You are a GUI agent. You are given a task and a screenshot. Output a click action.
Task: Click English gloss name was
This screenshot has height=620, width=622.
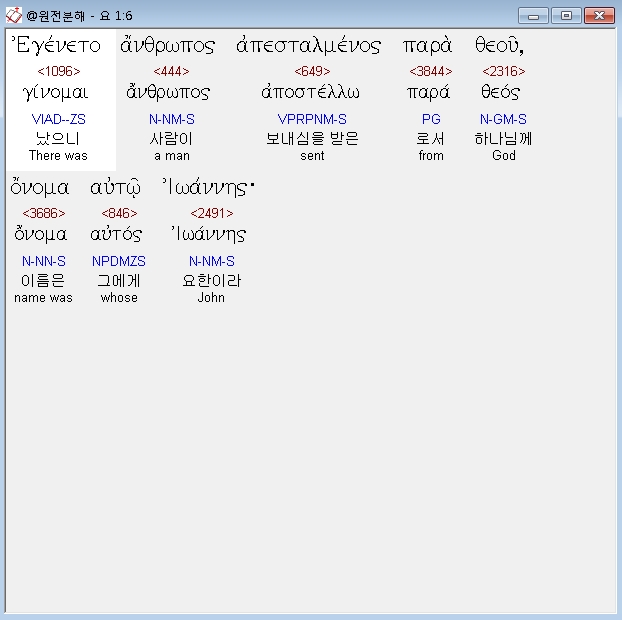(43, 298)
